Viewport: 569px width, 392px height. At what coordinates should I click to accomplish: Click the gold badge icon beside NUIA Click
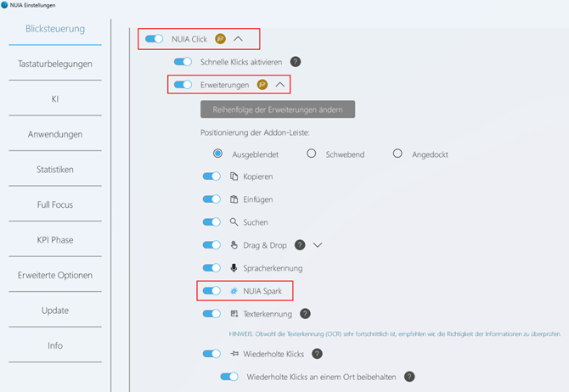pos(220,39)
